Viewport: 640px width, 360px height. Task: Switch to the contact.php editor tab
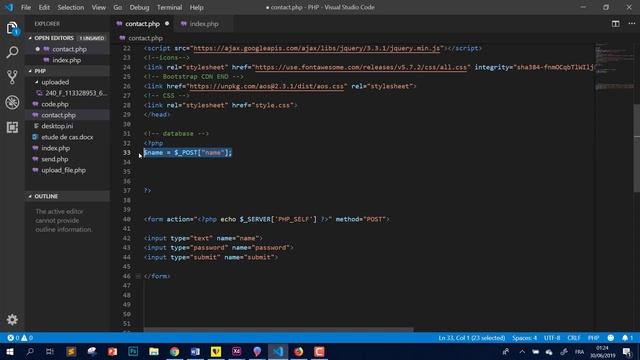coord(142,24)
